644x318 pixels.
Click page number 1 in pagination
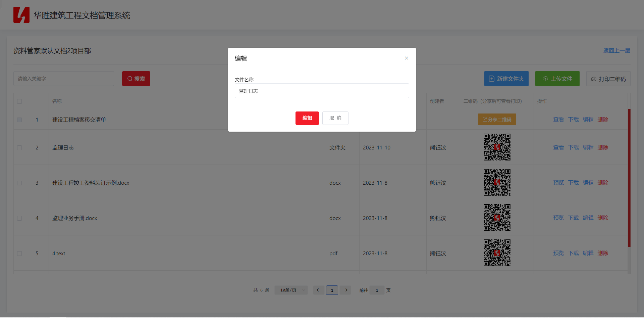(332, 290)
